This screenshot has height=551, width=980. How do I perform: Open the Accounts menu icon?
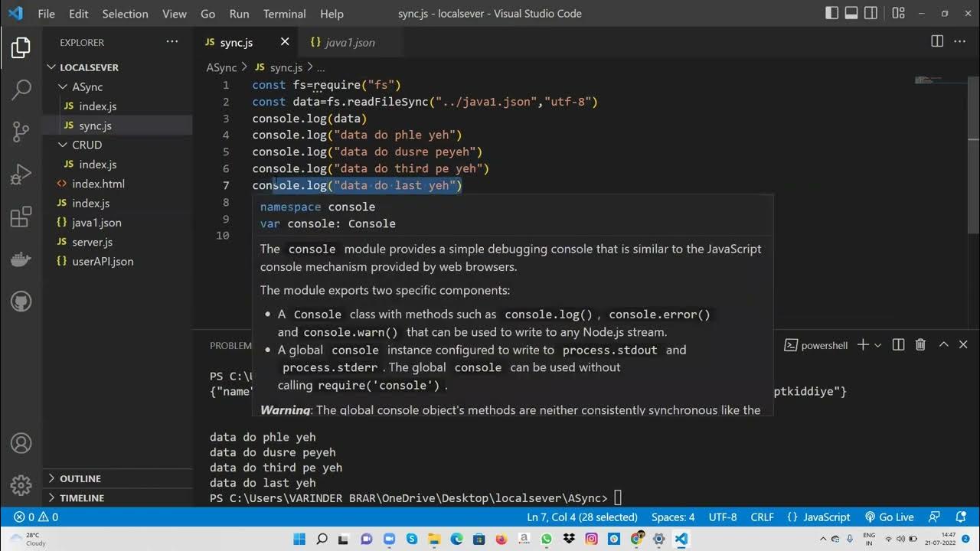pos(21,443)
